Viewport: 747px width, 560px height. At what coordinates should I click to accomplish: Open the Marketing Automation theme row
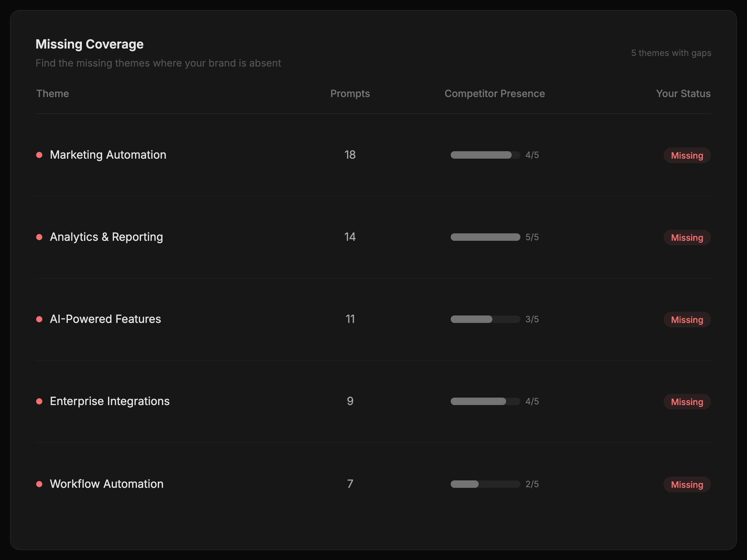pos(108,155)
